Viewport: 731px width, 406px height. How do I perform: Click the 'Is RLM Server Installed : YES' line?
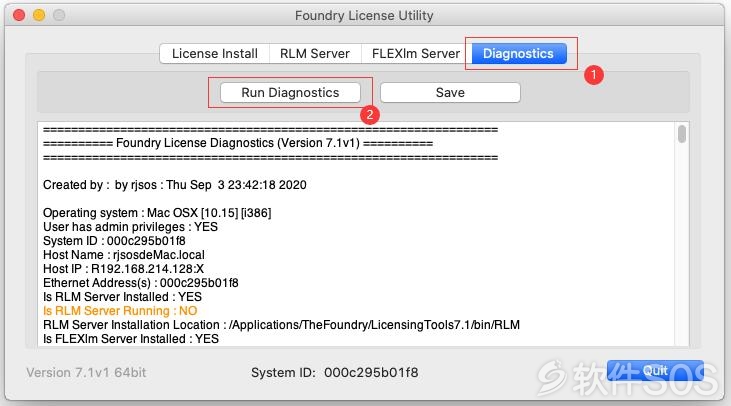click(122, 297)
